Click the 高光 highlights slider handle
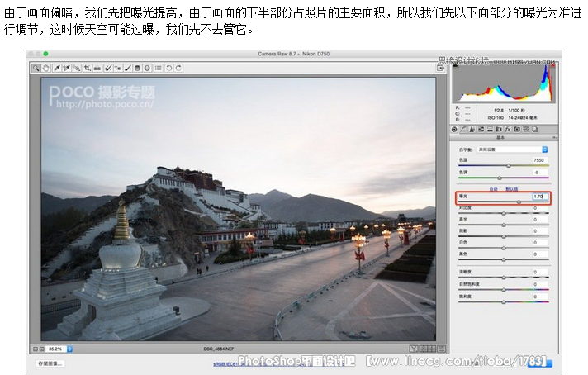The image size is (588, 375). 504,225
